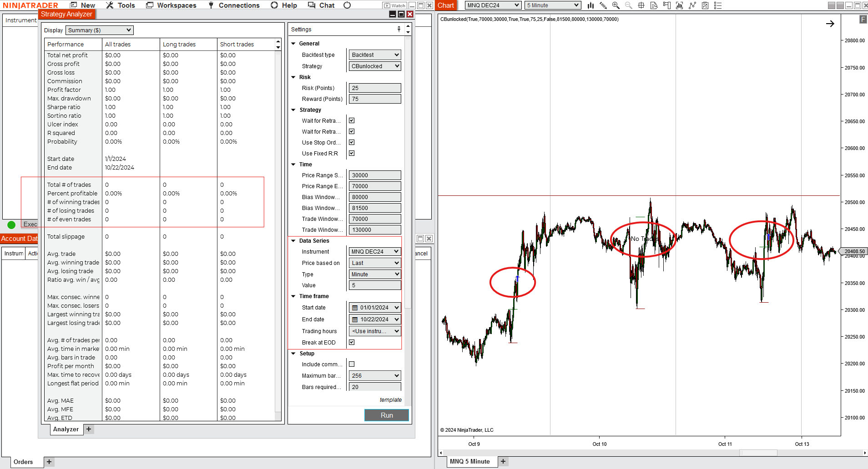Add a new Orders tab
The height and width of the screenshot is (469, 868).
point(49,462)
